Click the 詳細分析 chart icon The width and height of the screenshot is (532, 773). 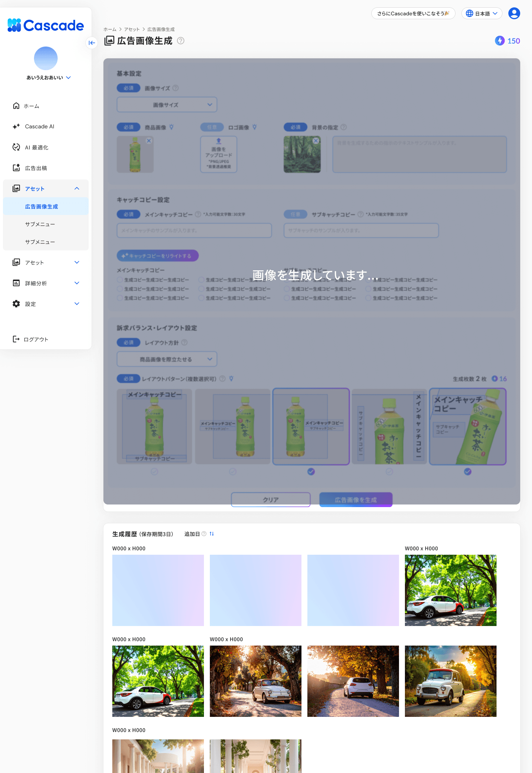click(16, 283)
